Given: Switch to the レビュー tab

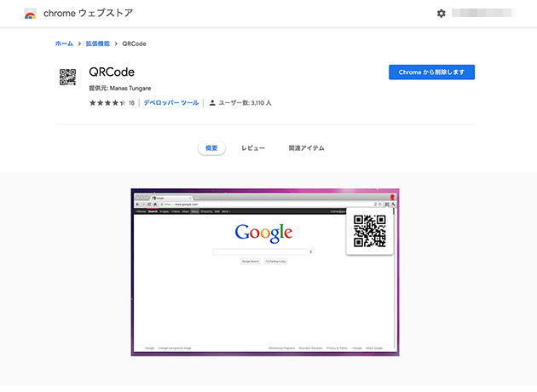Looking at the screenshot, I should coord(253,148).
